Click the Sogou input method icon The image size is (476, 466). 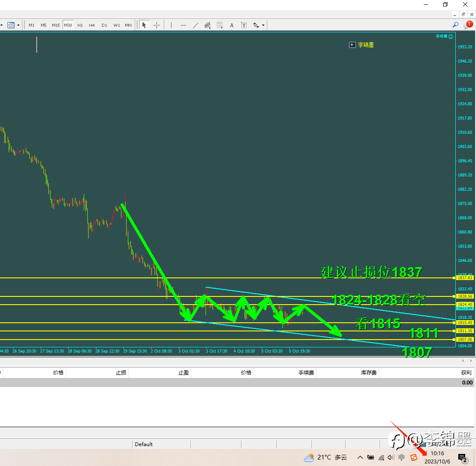pos(413,457)
